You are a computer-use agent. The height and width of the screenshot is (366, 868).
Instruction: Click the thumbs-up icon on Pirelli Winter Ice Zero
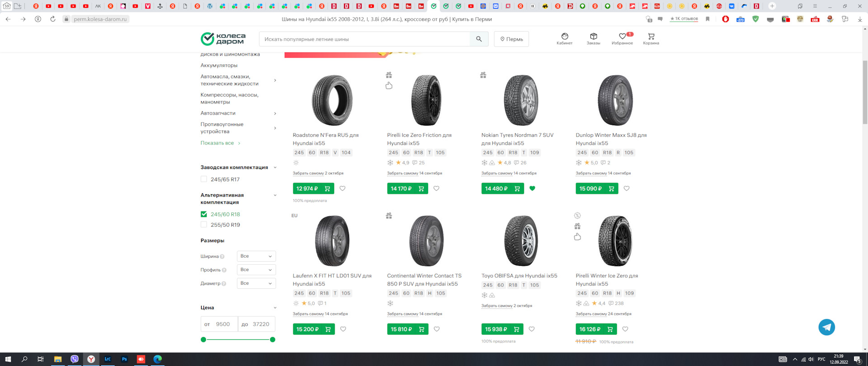[577, 237]
